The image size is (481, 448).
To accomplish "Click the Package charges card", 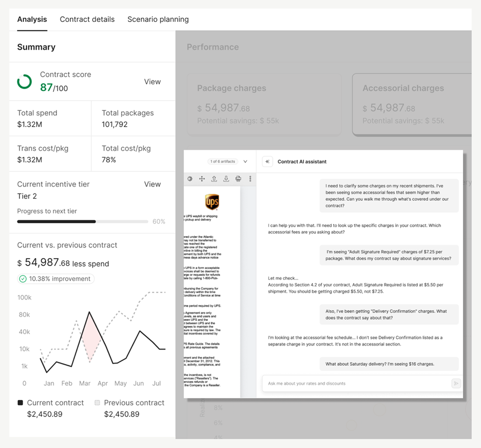I will click(x=264, y=104).
